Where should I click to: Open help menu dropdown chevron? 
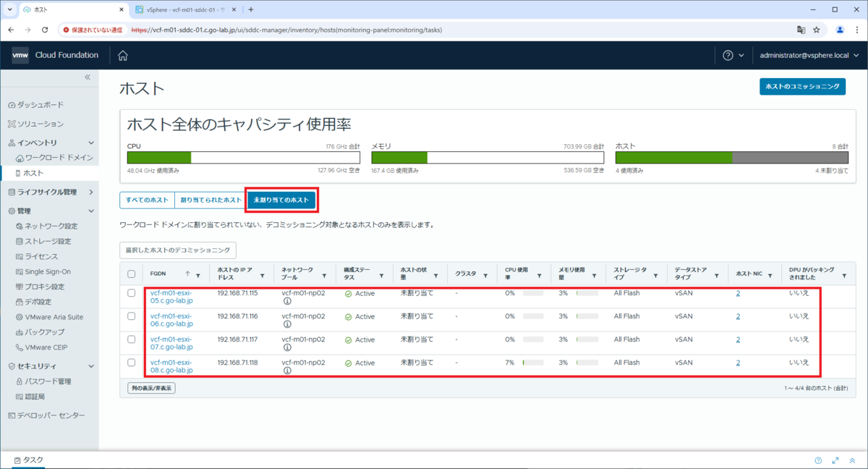pyautogui.click(x=741, y=56)
